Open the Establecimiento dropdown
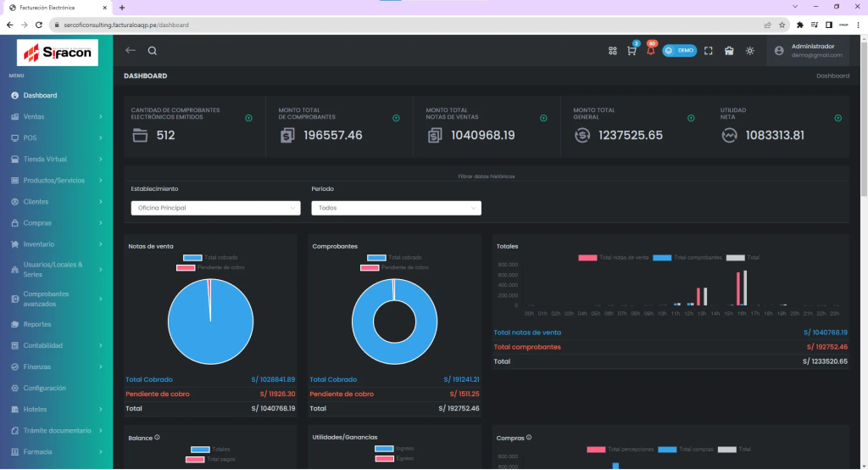This screenshot has width=868, height=470. pyautogui.click(x=215, y=208)
